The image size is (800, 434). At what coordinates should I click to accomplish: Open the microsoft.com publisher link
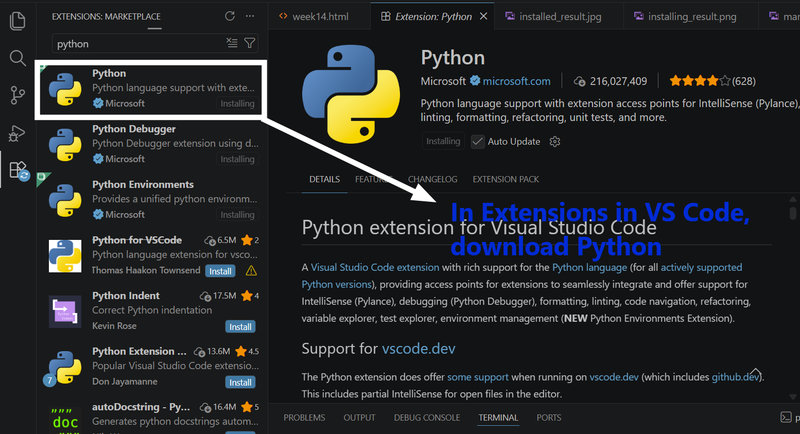[516, 81]
